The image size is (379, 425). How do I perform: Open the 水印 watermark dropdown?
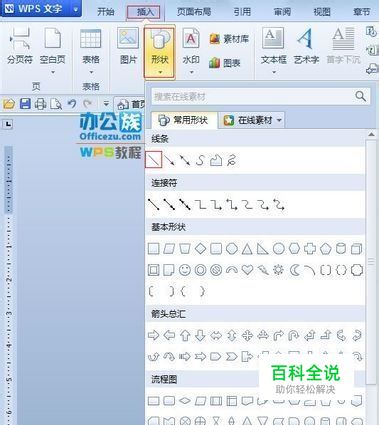click(191, 52)
